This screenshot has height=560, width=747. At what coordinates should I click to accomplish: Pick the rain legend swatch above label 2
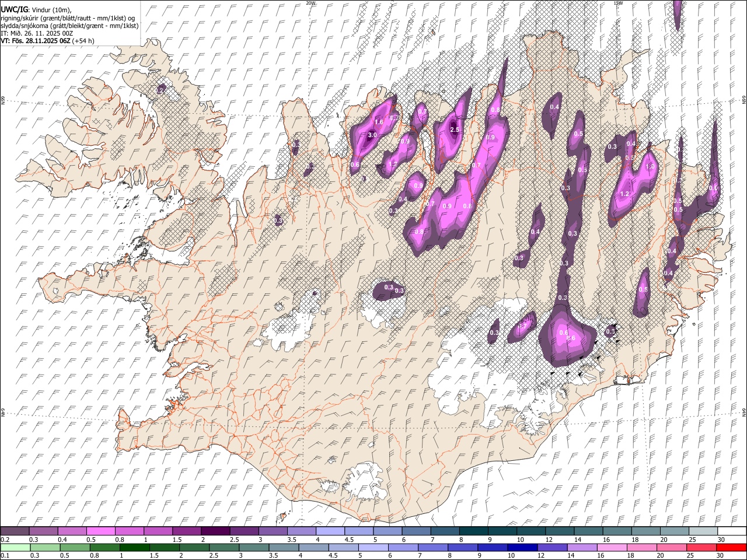click(x=194, y=547)
